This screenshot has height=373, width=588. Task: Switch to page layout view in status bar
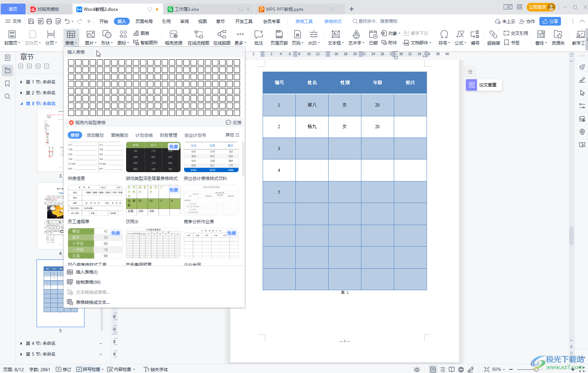click(433, 369)
